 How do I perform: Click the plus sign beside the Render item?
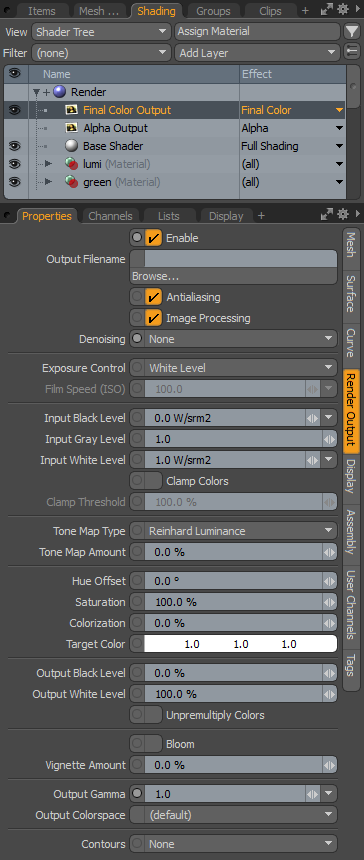coord(46,92)
